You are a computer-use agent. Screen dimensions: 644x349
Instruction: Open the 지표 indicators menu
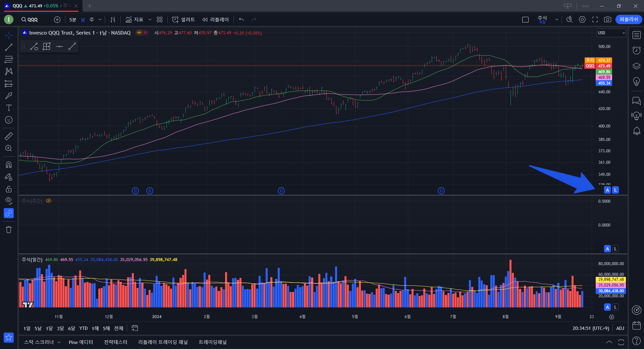(x=135, y=19)
